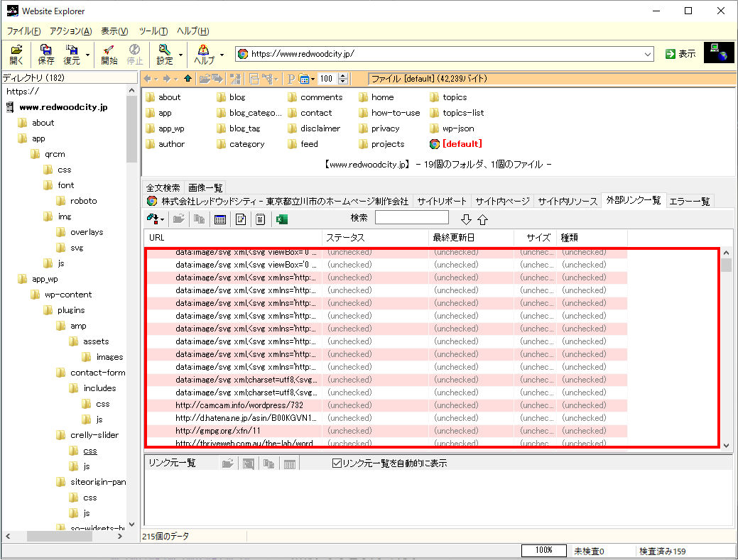Image resolution: width=738 pixels, height=560 pixels.
Task: Sort by the URL column header
Action: [x=233, y=238]
